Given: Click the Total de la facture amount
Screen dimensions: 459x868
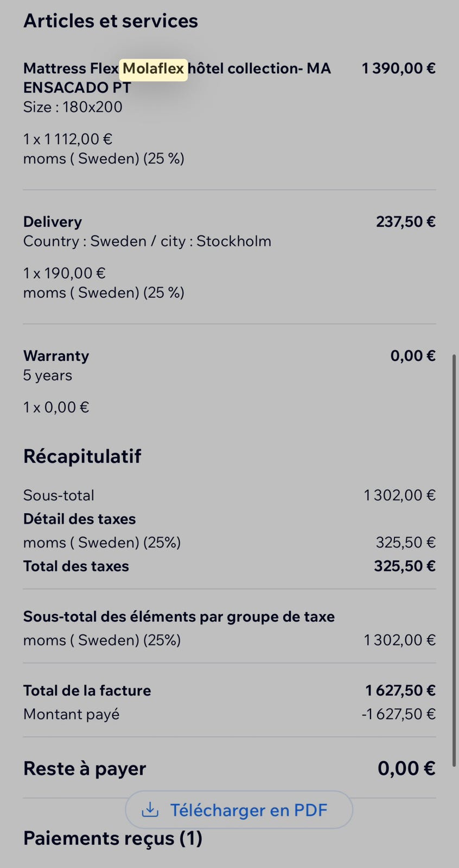Looking at the screenshot, I should pos(400,691).
